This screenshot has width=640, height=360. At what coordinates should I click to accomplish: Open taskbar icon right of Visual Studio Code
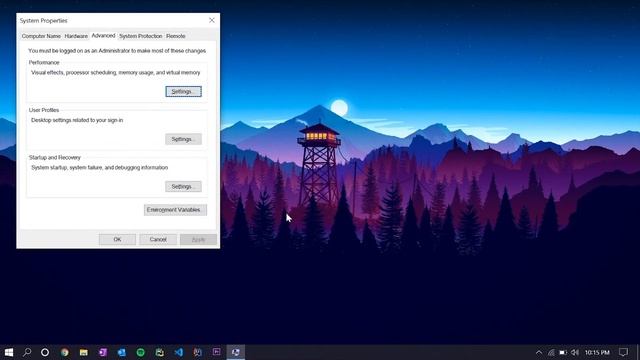click(x=198, y=352)
